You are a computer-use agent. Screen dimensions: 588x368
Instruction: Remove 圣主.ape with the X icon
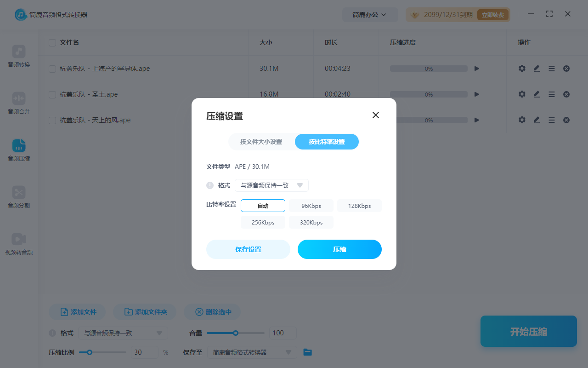(566, 94)
